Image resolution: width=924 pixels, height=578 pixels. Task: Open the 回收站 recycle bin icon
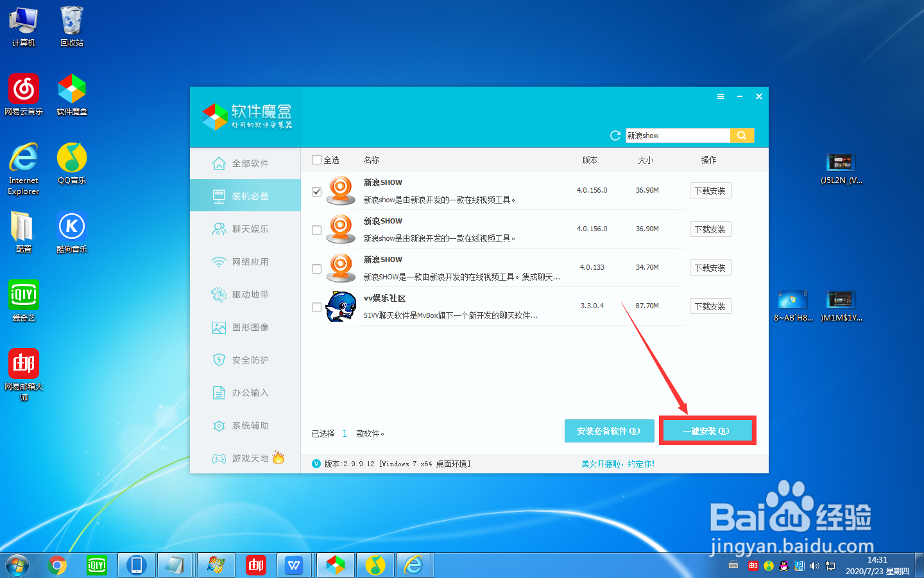click(x=72, y=26)
